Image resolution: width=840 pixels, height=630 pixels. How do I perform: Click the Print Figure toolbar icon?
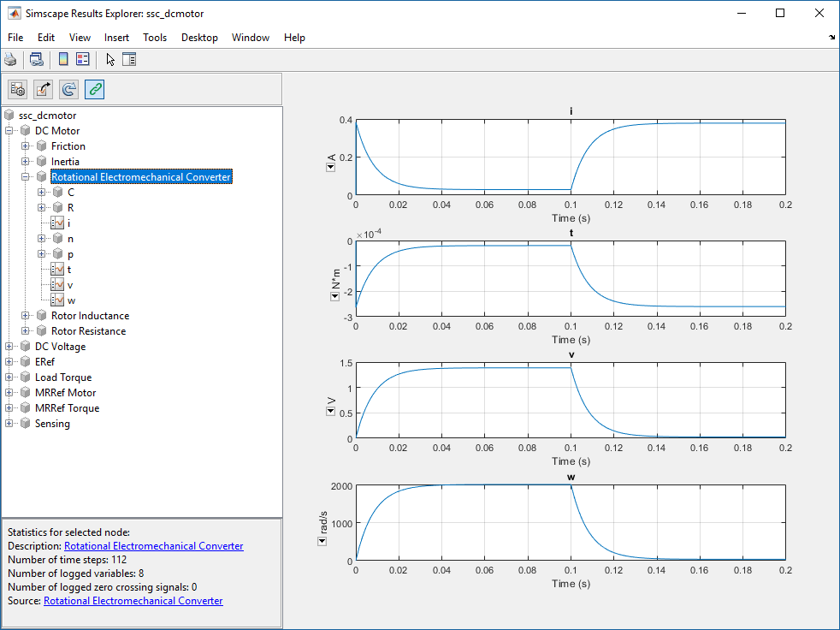point(10,60)
